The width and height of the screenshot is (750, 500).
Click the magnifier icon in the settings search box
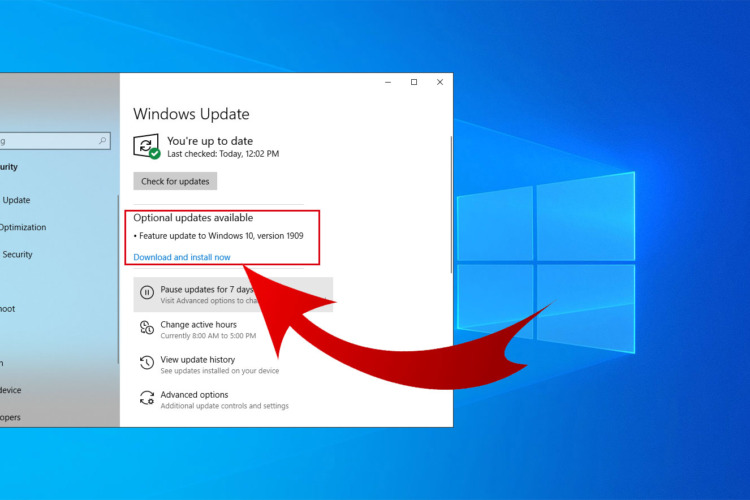click(x=103, y=142)
